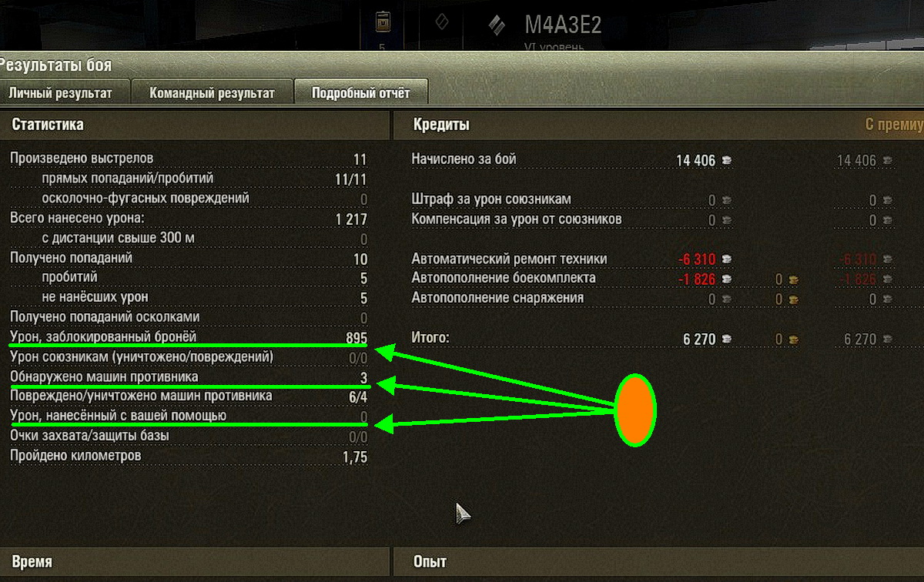The image size is (924, 582).
Task: Click the orange oval marker
Action: (x=635, y=410)
